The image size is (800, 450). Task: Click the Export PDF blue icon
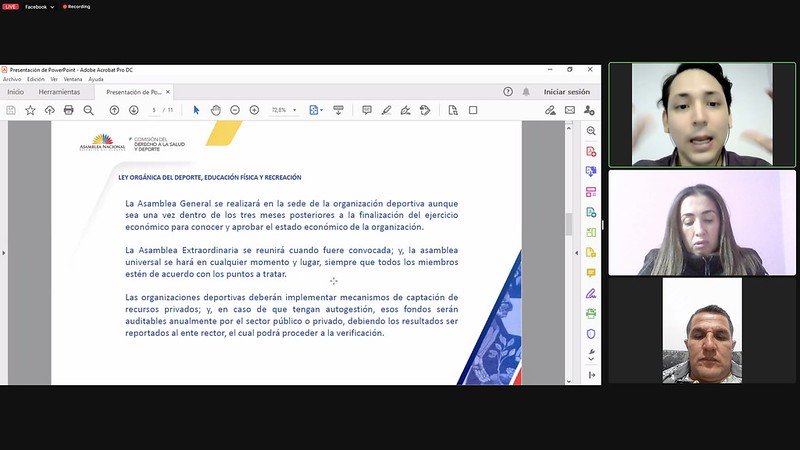591,171
